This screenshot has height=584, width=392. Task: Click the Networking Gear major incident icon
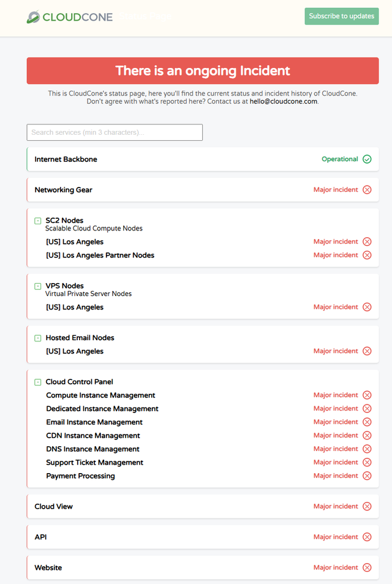(367, 189)
